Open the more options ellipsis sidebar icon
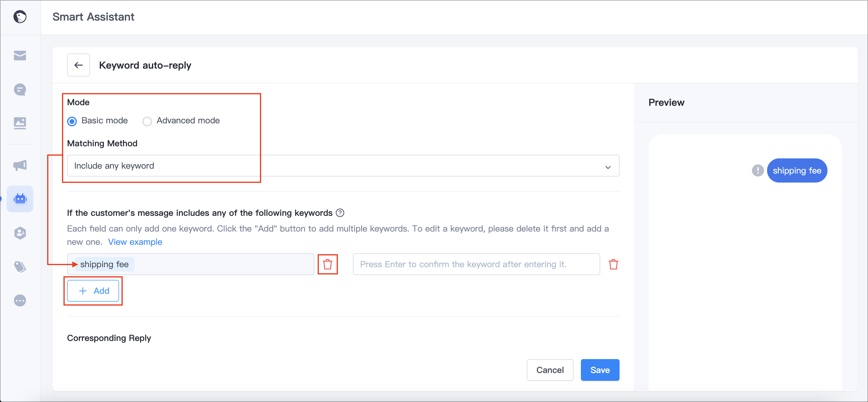 coord(20,300)
